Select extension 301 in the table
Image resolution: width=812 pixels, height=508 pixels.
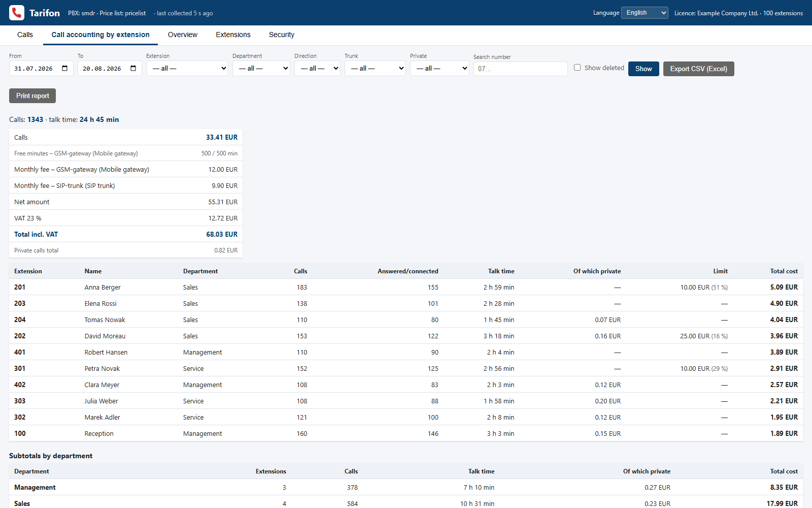(x=20, y=368)
